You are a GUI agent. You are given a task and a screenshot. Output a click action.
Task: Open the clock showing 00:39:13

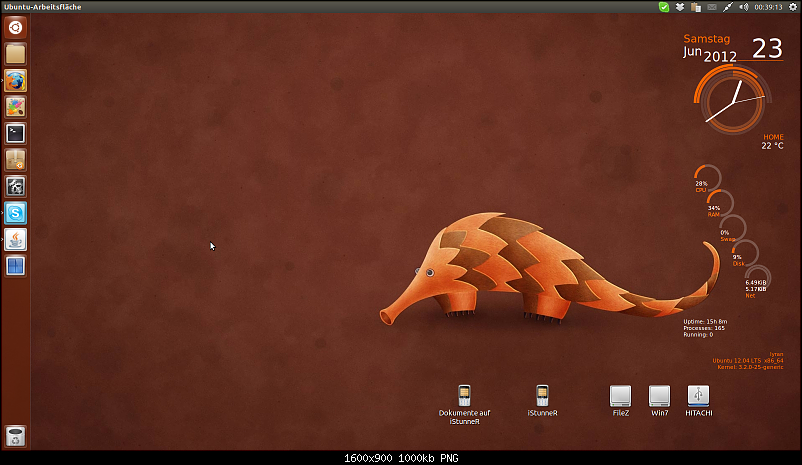tap(768, 7)
